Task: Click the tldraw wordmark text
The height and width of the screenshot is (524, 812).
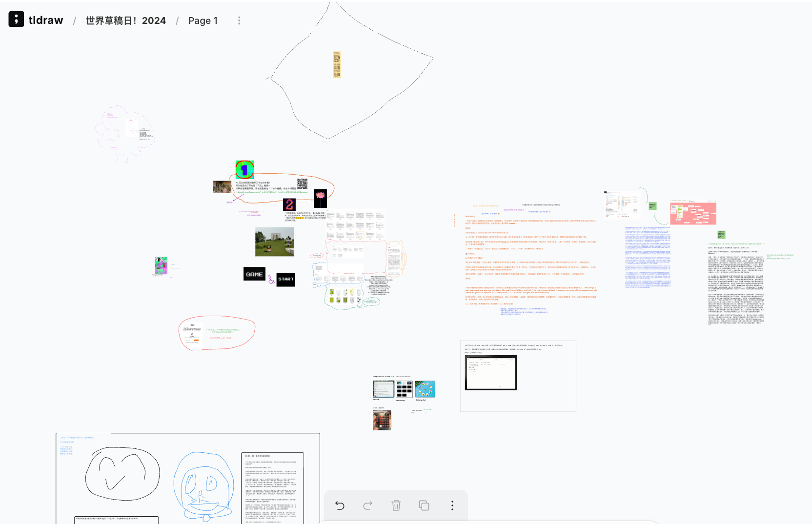Action: point(46,20)
